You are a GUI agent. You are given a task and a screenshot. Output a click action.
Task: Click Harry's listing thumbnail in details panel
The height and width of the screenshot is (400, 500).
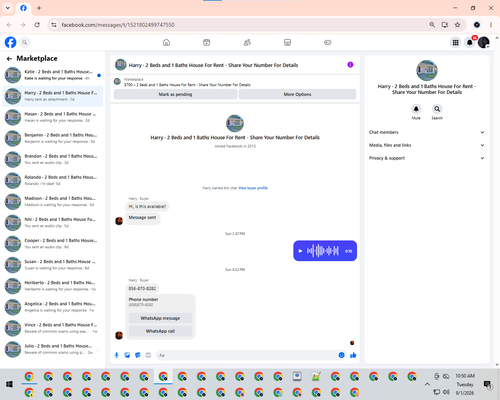pyautogui.click(x=427, y=70)
